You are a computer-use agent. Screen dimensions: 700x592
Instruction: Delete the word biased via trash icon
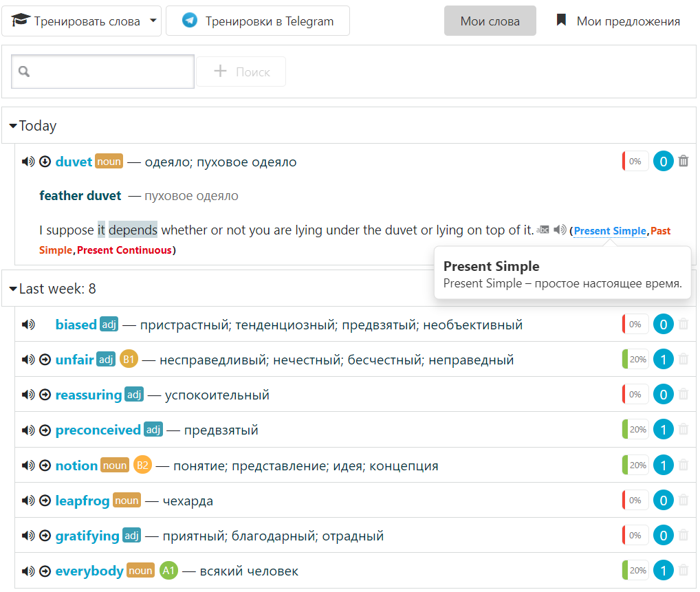683,324
